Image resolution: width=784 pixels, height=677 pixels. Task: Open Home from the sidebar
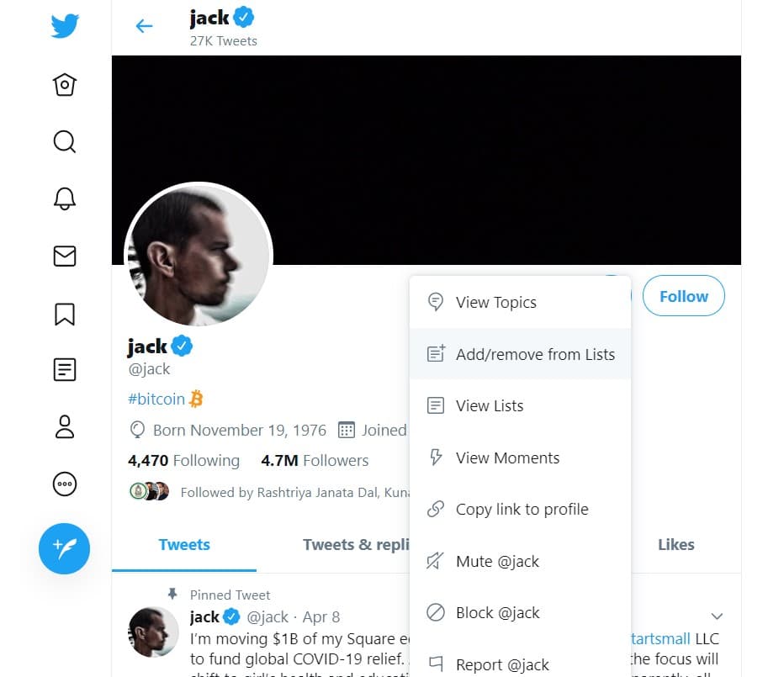[x=65, y=84]
